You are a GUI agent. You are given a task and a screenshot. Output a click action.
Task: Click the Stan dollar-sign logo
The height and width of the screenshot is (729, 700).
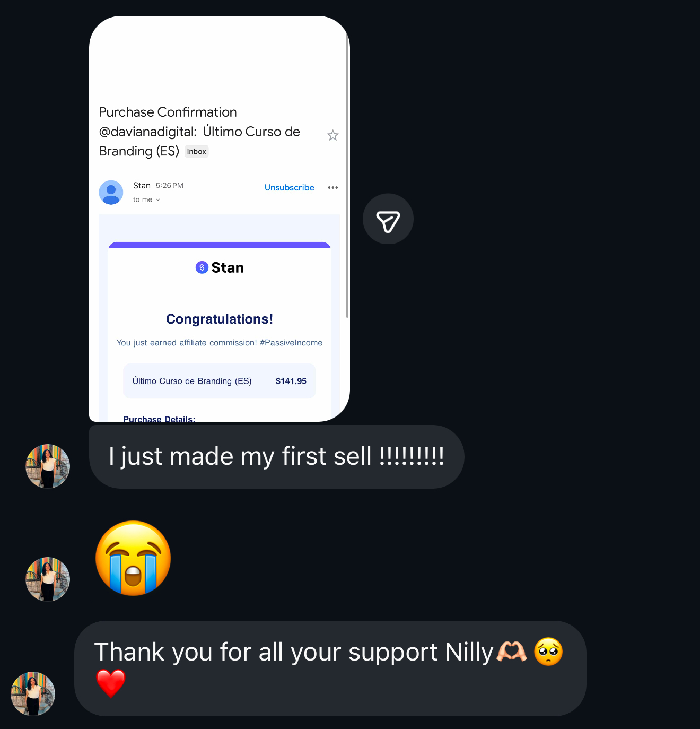pos(202,267)
